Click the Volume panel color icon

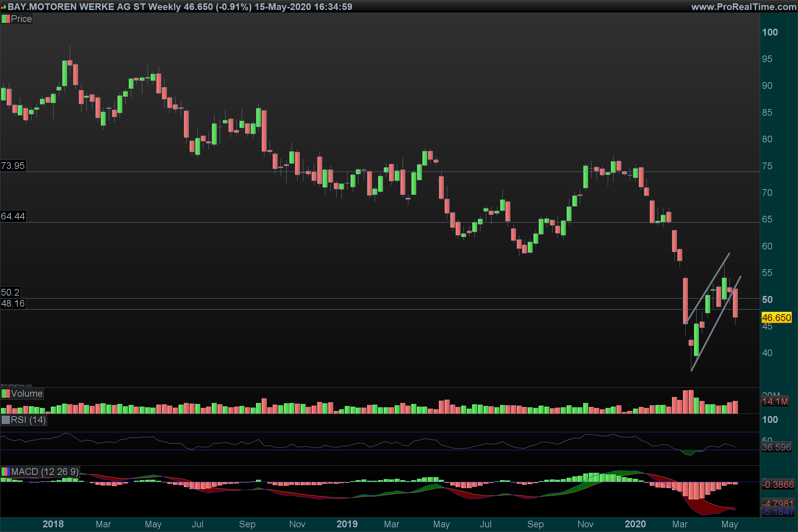pos(5,394)
